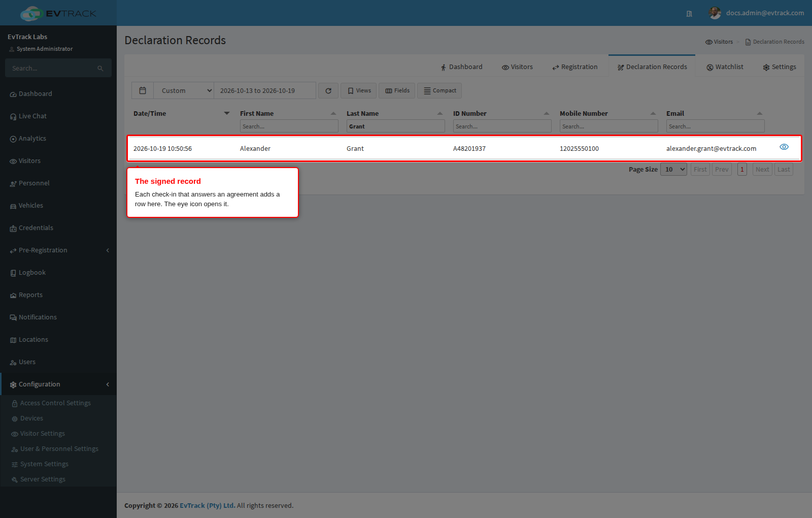This screenshot has height=518, width=812.
Task: Toggle the Compact view button
Action: click(x=439, y=91)
